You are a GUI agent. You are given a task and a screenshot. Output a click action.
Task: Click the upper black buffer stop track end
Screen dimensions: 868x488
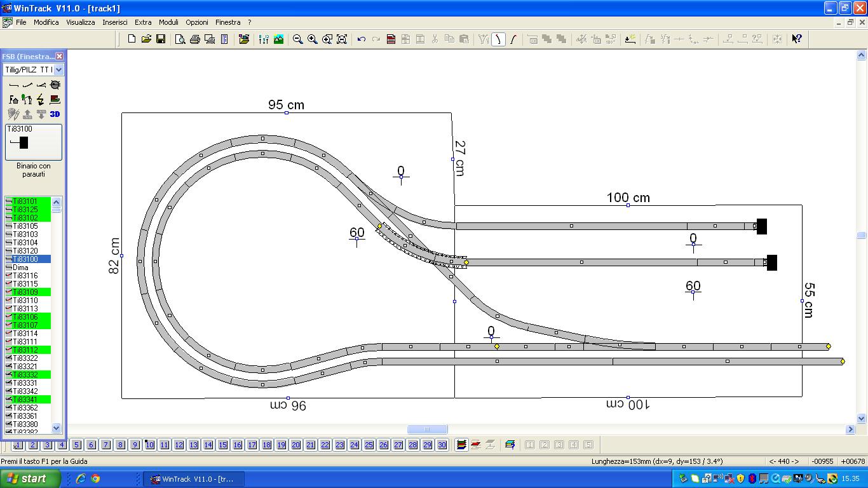[x=761, y=226]
